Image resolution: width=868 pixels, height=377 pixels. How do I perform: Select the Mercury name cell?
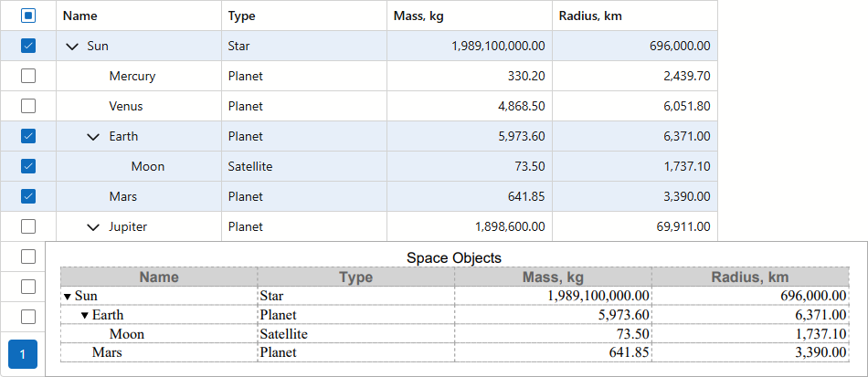click(x=132, y=76)
